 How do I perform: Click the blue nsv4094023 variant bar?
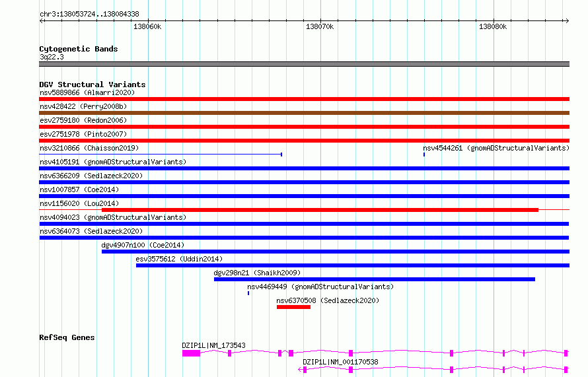pyautogui.click(x=304, y=224)
